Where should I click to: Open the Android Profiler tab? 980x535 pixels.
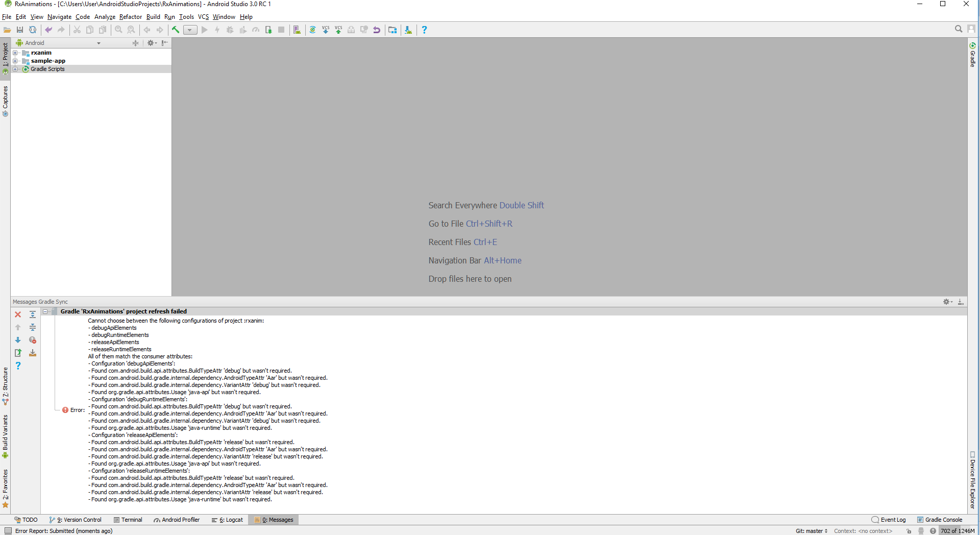coord(177,520)
